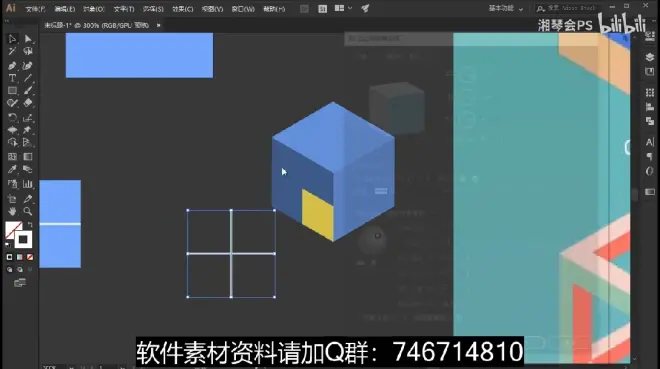
Task: Open the Pathfinder panel icon
Action: pyautogui.click(x=649, y=121)
